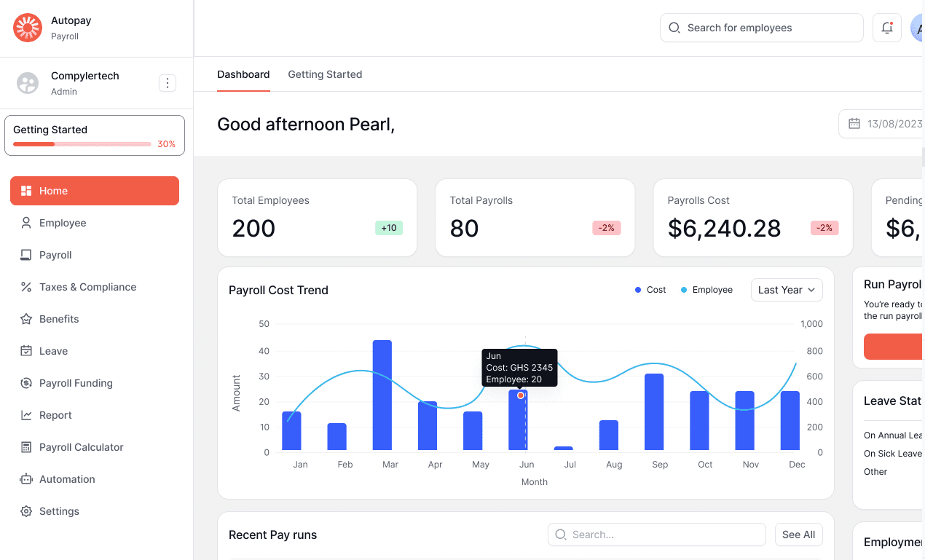This screenshot has height=560, width=925.
Task: Open Compylertech three-dot menu
Action: click(168, 83)
